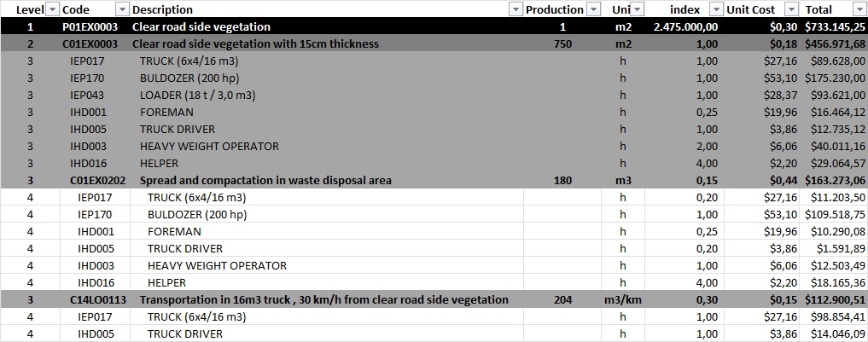Select total cell $89.628,00
Screen dimensions: 868x342
pos(838,61)
